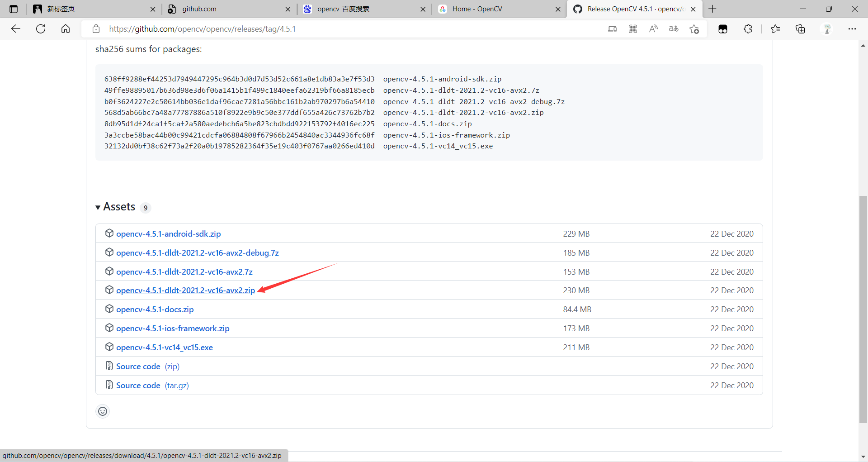Open the tab actions menu icon
868x462 pixels.
[14, 9]
